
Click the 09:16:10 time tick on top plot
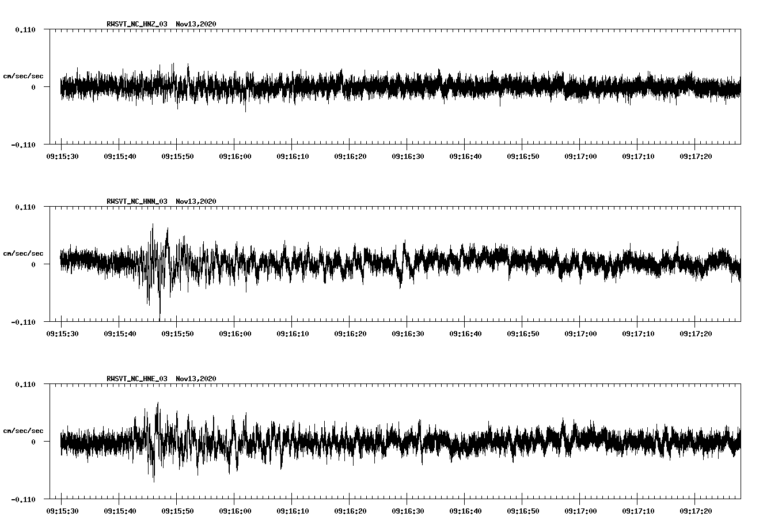(x=293, y=155)
